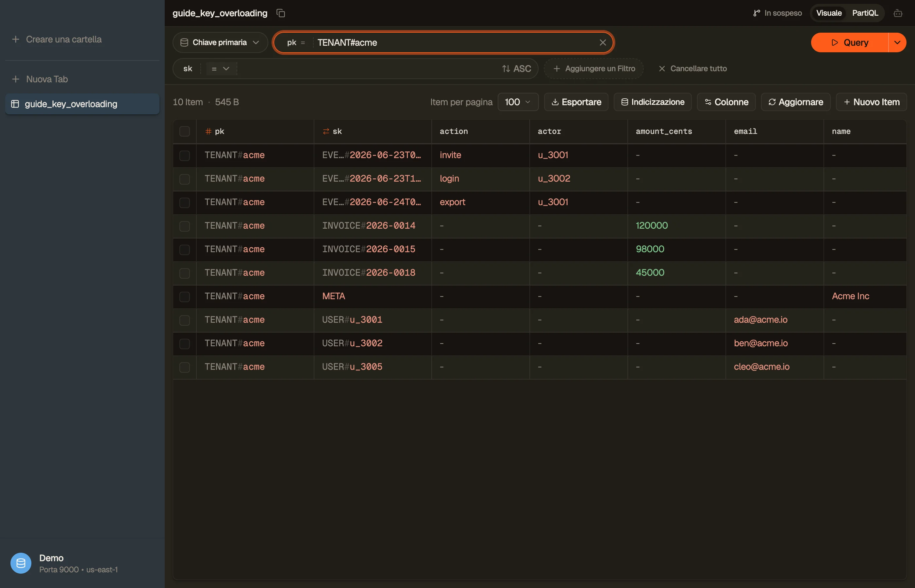
Task: Check the USER#u_3001 row checkbox
Action: tap(185, 320)
